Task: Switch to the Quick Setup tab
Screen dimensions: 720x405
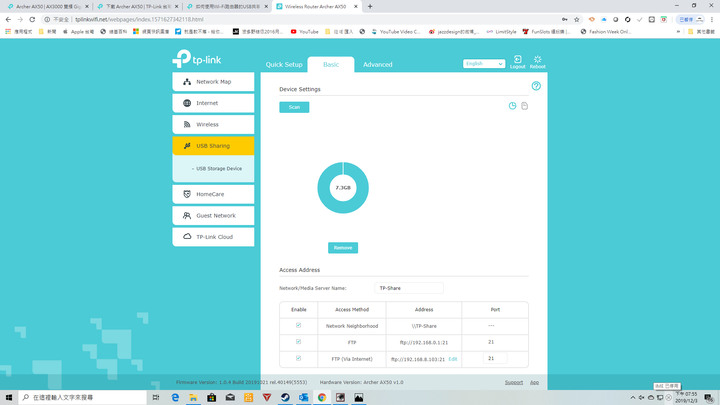Action: click(x=284, y=65)
